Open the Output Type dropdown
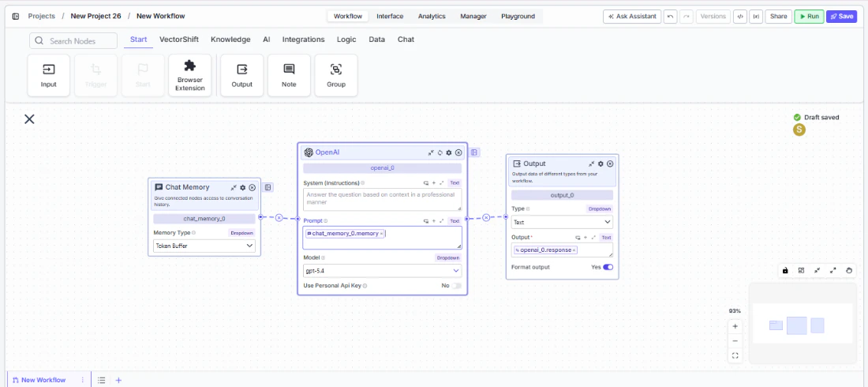 562,222
